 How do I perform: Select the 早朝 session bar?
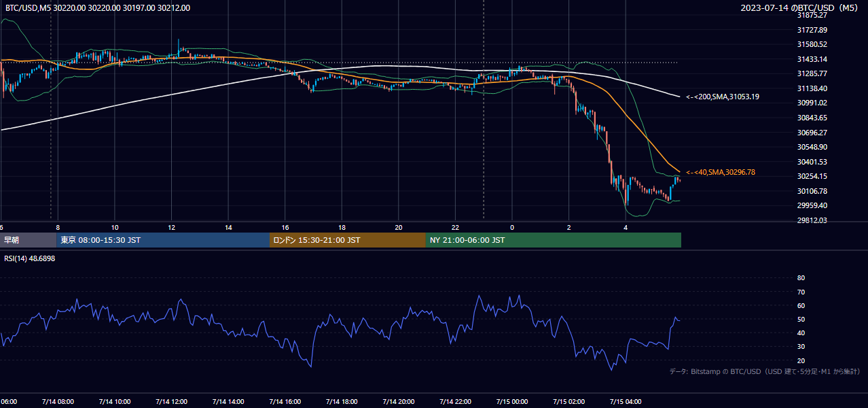29,240
